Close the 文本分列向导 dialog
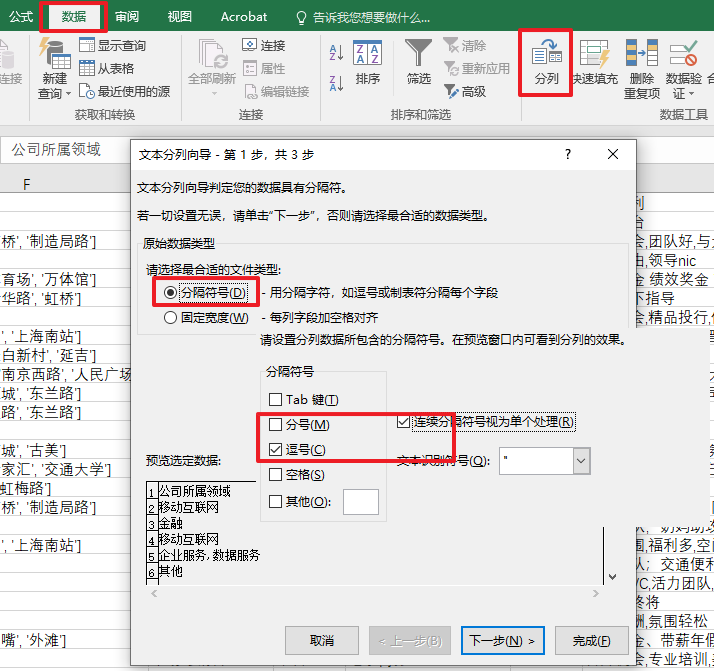 [x=613, y=154]
